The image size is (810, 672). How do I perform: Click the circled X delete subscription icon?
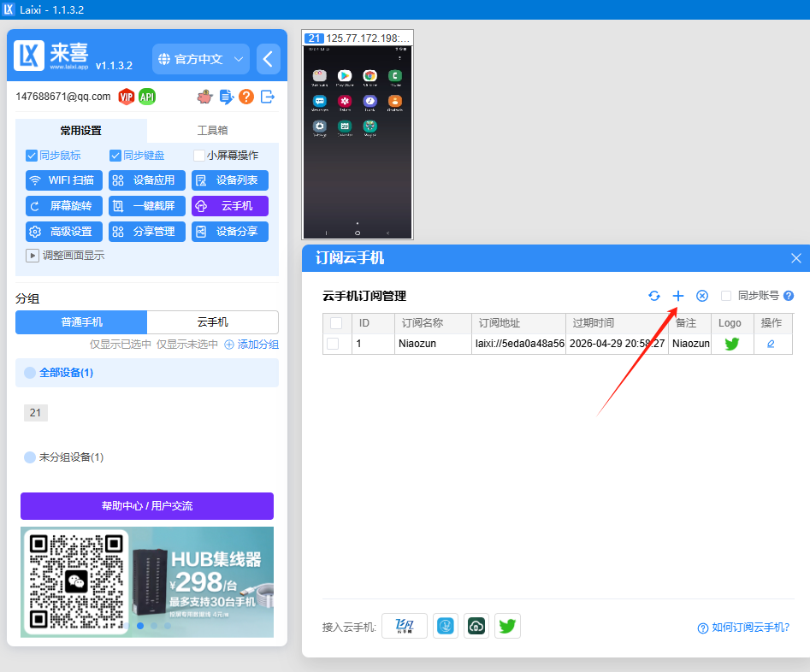point(701,296)
